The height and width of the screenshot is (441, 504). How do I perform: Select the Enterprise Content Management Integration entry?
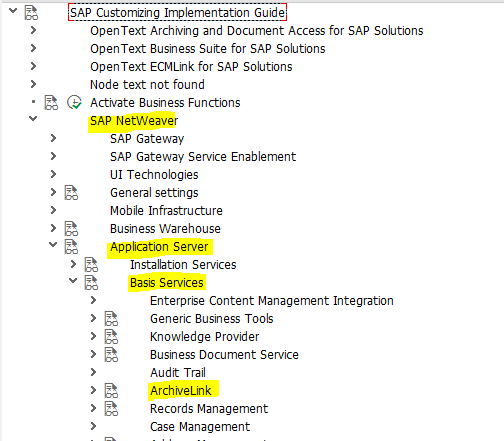click(x=272, y=301)
